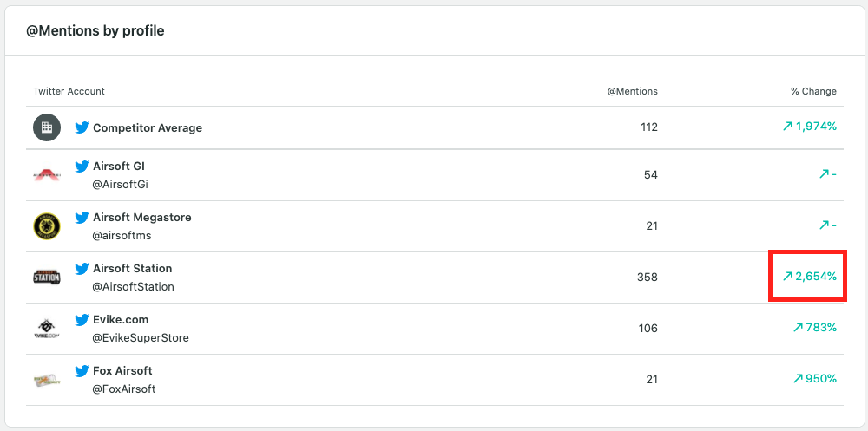Screen dimensions: 868x431
Task: Click the Airsoft GI profile logo
Action: point(46,175)
